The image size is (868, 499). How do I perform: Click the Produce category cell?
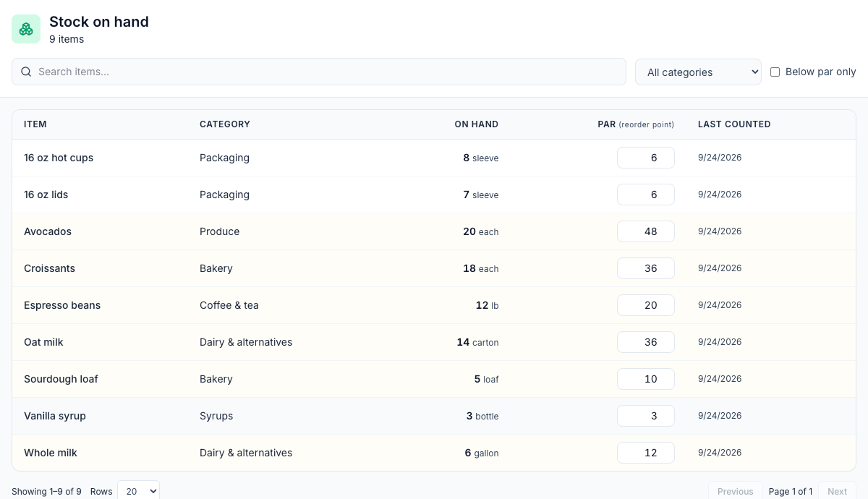click(220, 231)
